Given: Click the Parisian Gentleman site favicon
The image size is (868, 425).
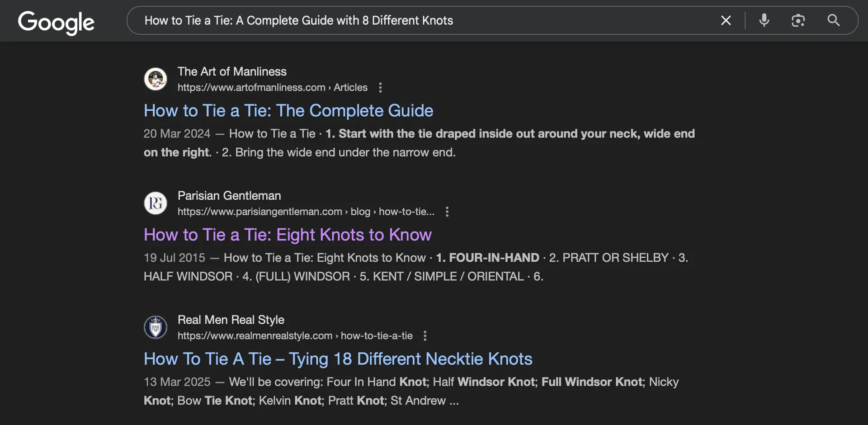Looking at the screenshot, I should (156, 203).
